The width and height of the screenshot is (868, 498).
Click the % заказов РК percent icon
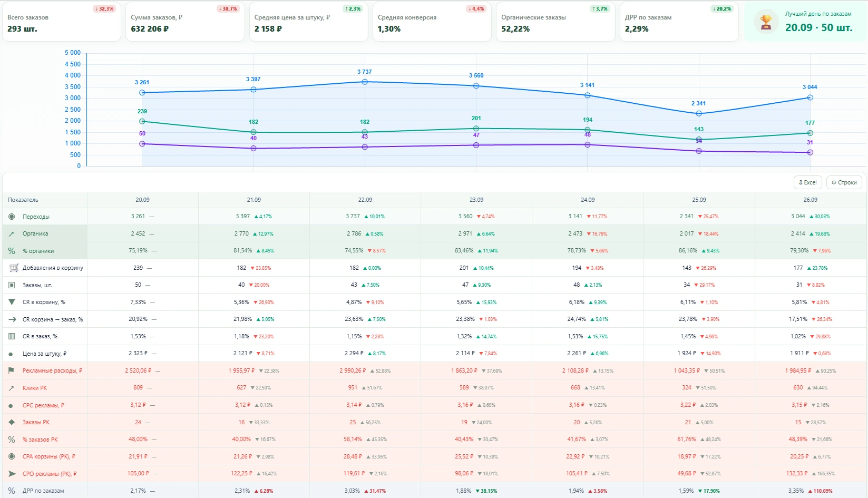(12, 440)
